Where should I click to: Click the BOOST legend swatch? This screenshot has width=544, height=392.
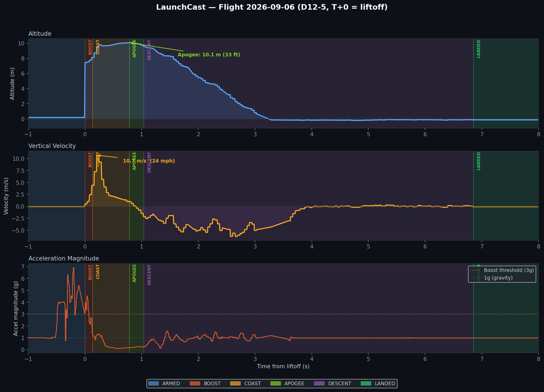pyautogui.click(x=195, y=383)
